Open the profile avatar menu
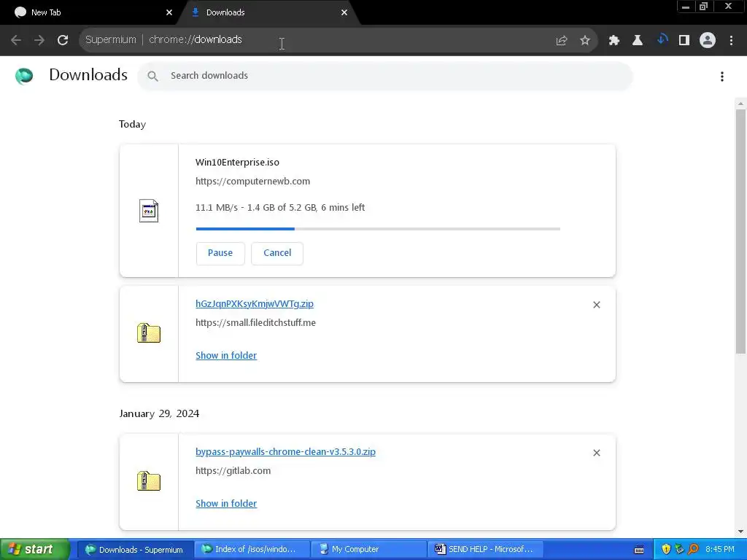This screenshot has width=747, height=560. 708,40
